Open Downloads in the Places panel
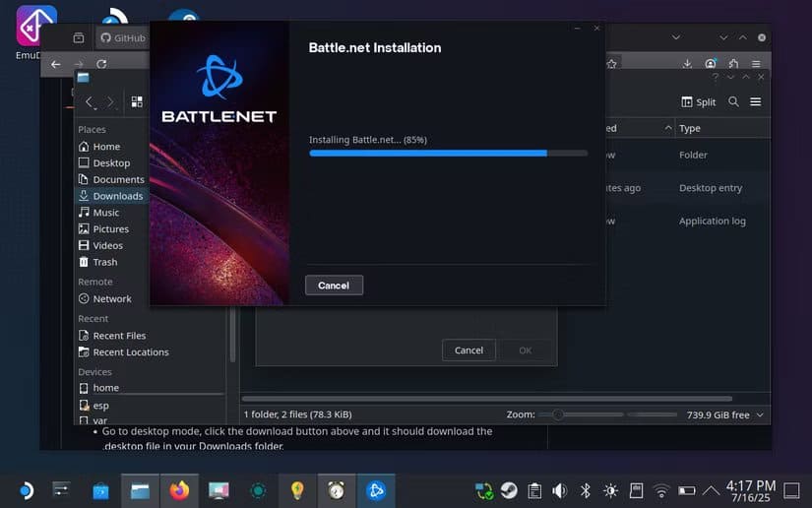 112,196
